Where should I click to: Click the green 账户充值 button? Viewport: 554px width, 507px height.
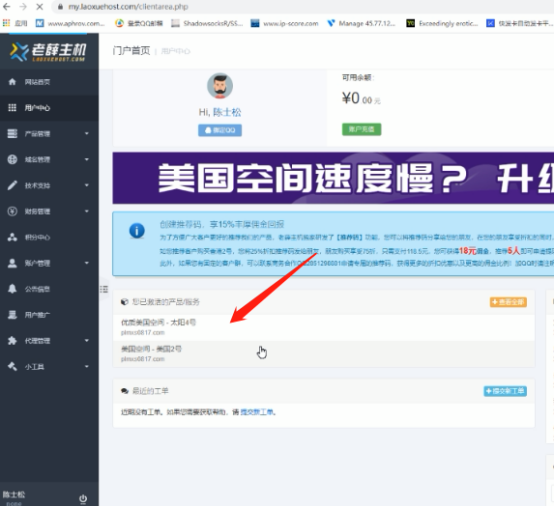pyautogui.click(x=361, y=129)
